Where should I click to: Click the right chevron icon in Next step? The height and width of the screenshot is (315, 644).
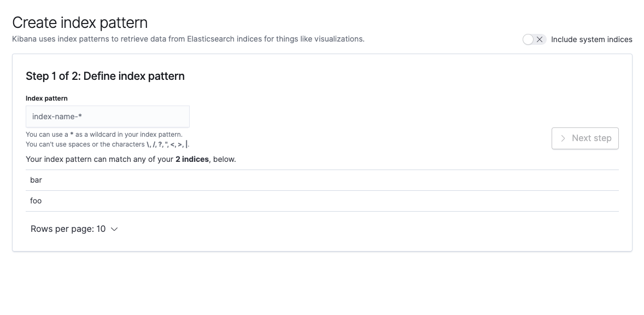coord(563,138)
